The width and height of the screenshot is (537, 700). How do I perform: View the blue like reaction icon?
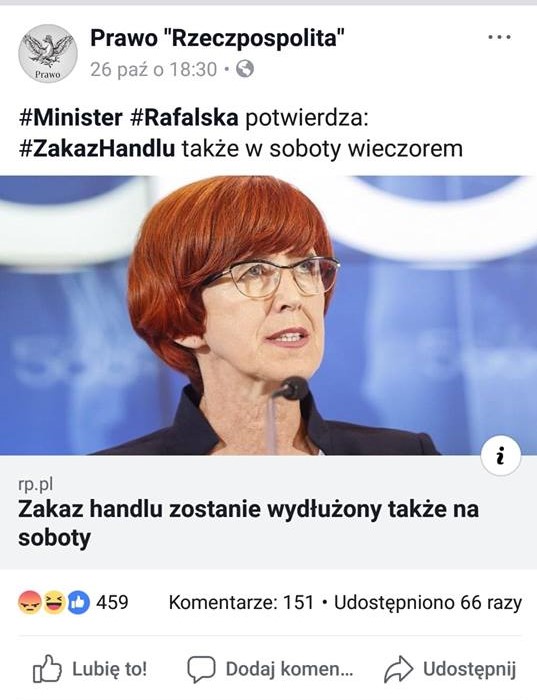click(79, 602)
